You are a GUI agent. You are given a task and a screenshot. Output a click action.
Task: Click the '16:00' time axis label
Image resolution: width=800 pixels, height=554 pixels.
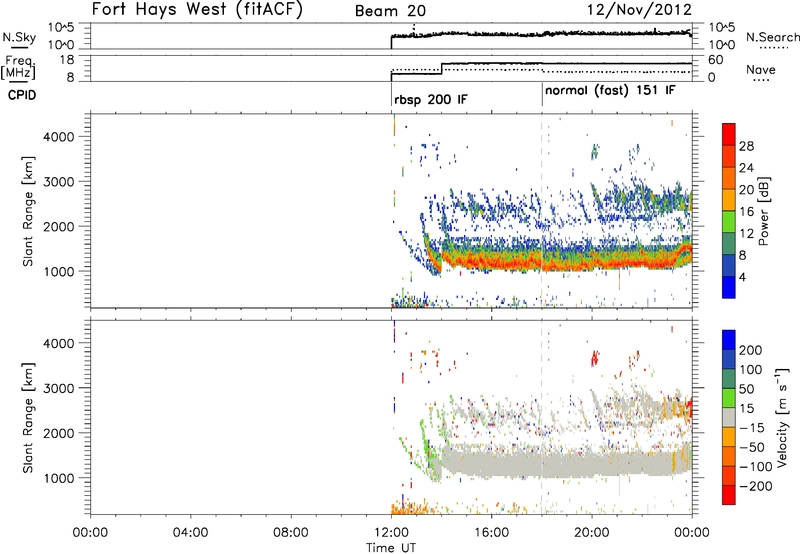[491, 533]
